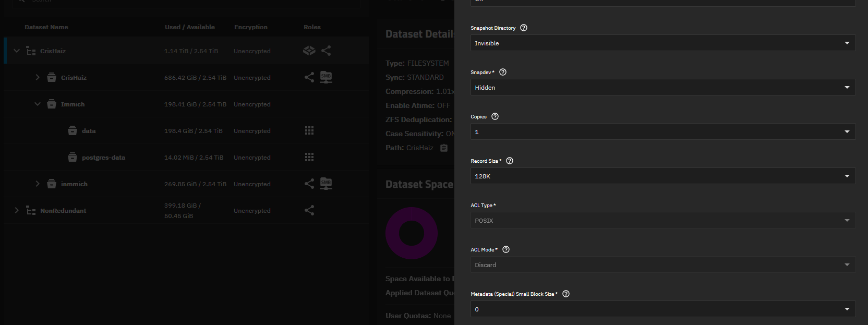
Task: Open the Copies dropdown
Action: tap(662, 131)
